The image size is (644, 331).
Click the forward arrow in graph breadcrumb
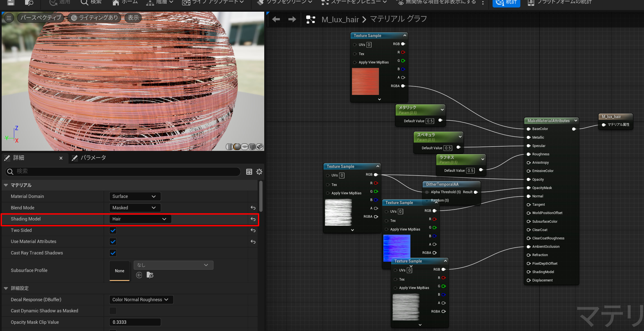point(292,19)
